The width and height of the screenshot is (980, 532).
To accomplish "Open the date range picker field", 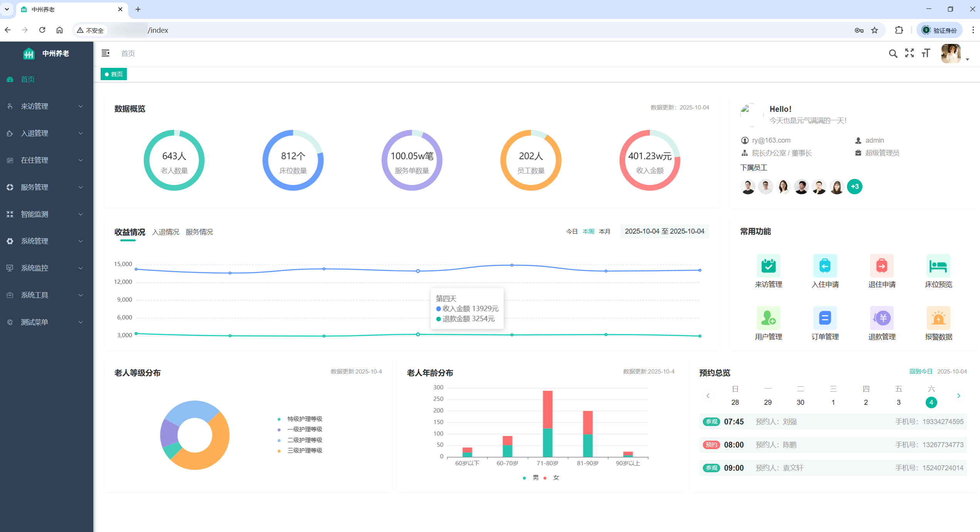I will coord(664,231).
